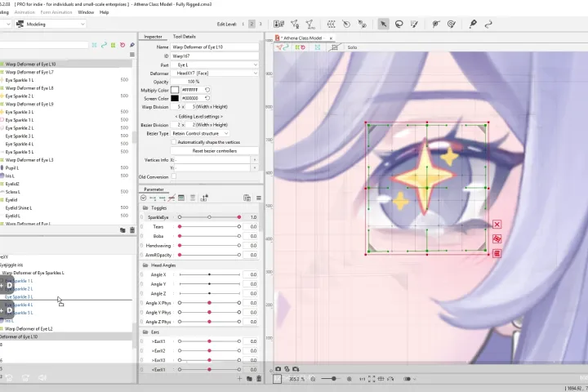Toggle lock beside Tears parameter
Viewport: 588px width, 392px height.
point(142,226)
